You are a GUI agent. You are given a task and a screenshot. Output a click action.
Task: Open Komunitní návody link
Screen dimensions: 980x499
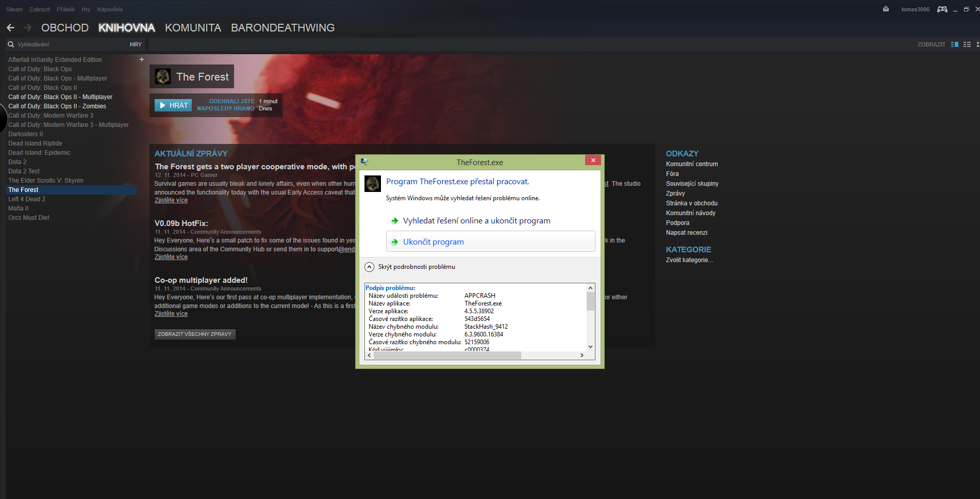tap(691, 213)
